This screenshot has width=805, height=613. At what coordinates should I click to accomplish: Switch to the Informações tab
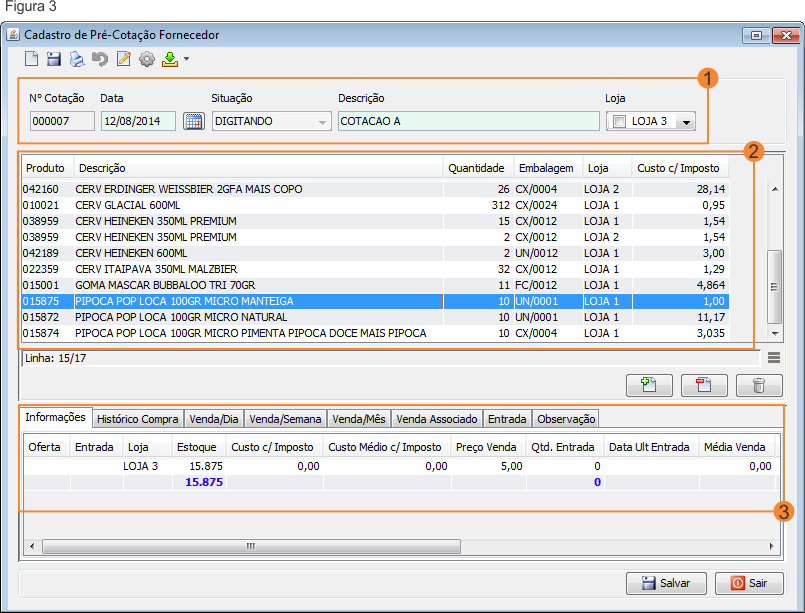tap(55, 417)
